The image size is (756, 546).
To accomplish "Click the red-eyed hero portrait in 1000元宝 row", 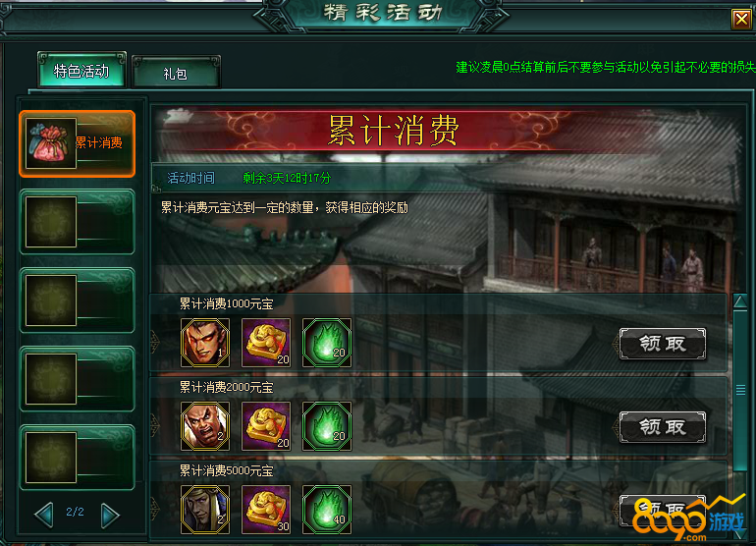I will point(205,343).
